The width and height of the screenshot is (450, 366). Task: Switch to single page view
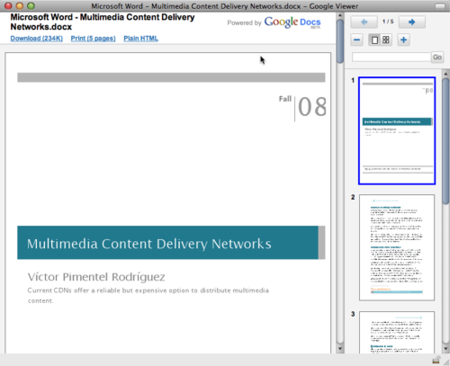pyautogui.click(x=375, y=40)
